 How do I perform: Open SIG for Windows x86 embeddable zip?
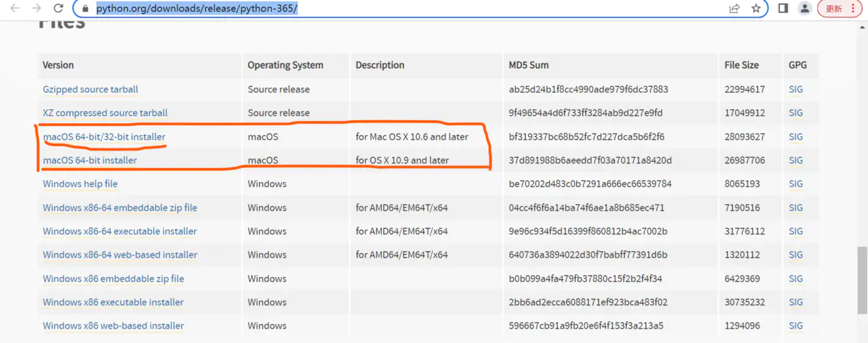click(x=796, y=279)
